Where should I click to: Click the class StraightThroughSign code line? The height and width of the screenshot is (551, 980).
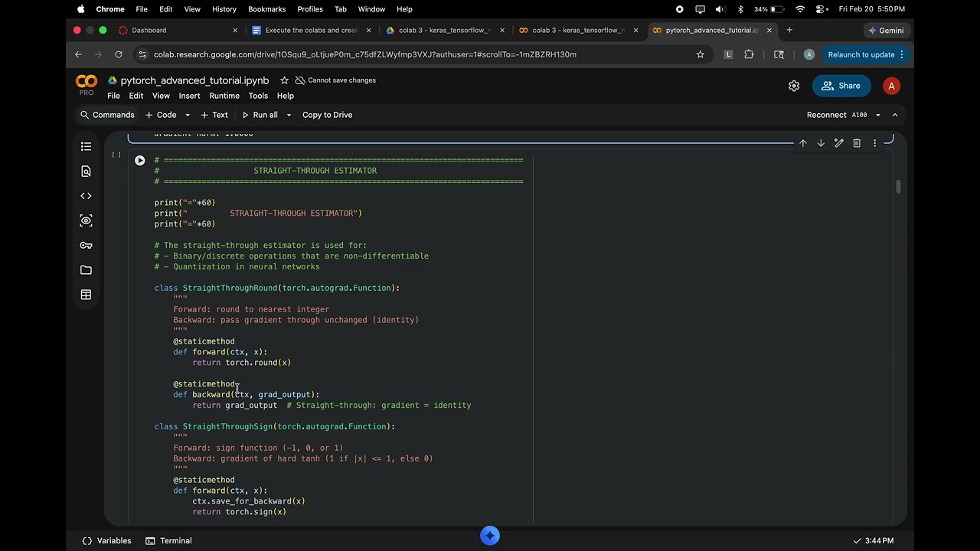coord(275,426)
